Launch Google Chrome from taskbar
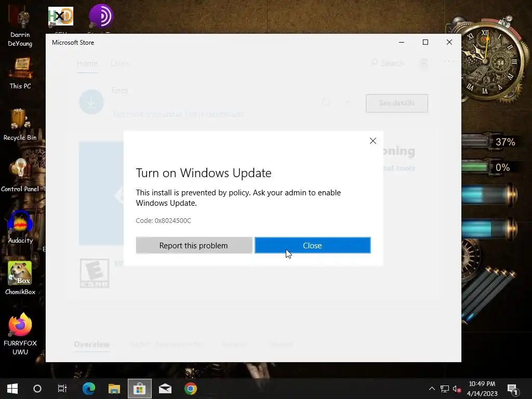 click(x=190, y=389)
